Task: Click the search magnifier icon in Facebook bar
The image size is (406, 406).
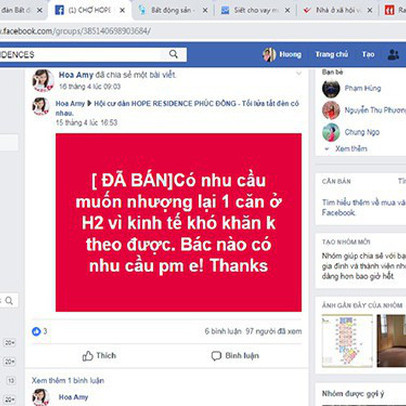Action: click(173, 54)
